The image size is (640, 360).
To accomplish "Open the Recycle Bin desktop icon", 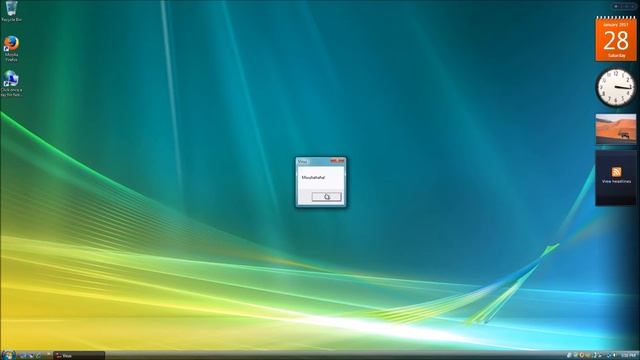I will [x=11, y=11].
